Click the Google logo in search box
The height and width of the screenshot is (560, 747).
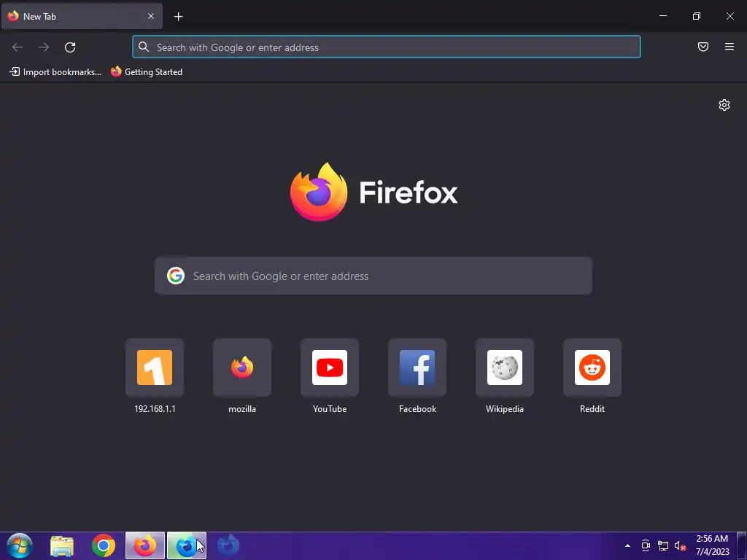176,276
